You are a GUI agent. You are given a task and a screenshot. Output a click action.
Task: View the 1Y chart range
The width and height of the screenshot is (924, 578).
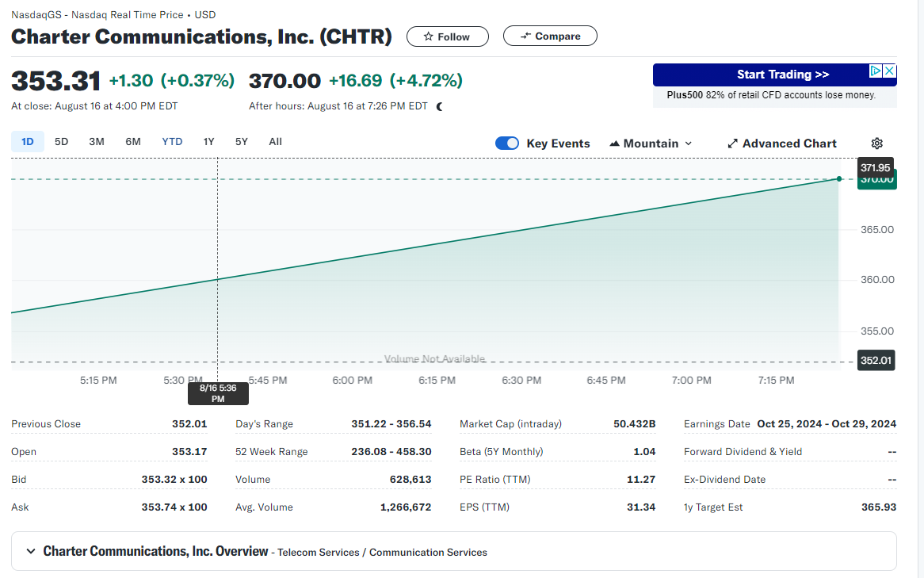208,142
